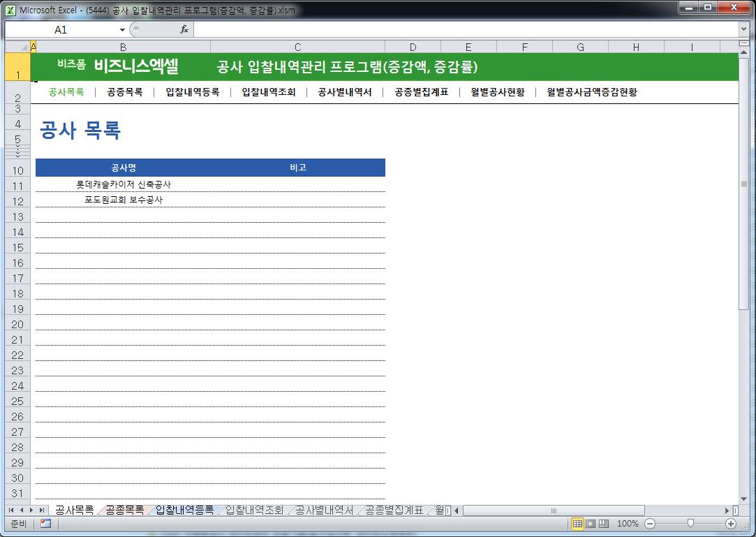Click the zoom slider handle
Screen dimensions: 756x537
690,524
